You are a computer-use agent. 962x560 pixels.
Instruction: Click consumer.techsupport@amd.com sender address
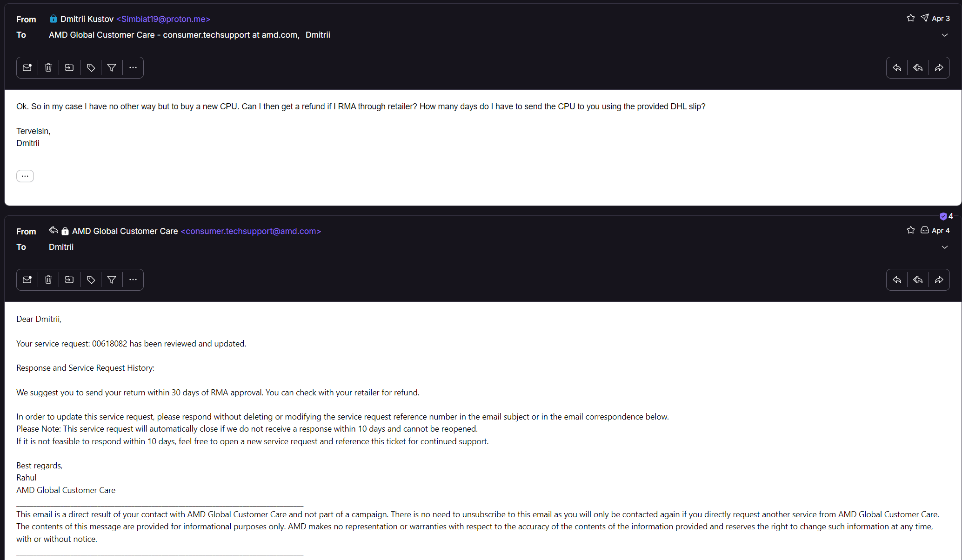point(251,231)
